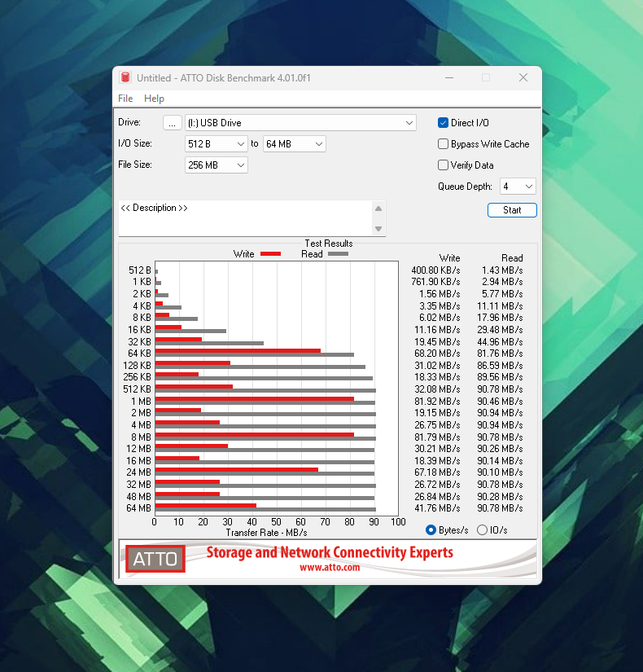
Task: Click the browse drive "..." button
Action: (x=173, y=123)
